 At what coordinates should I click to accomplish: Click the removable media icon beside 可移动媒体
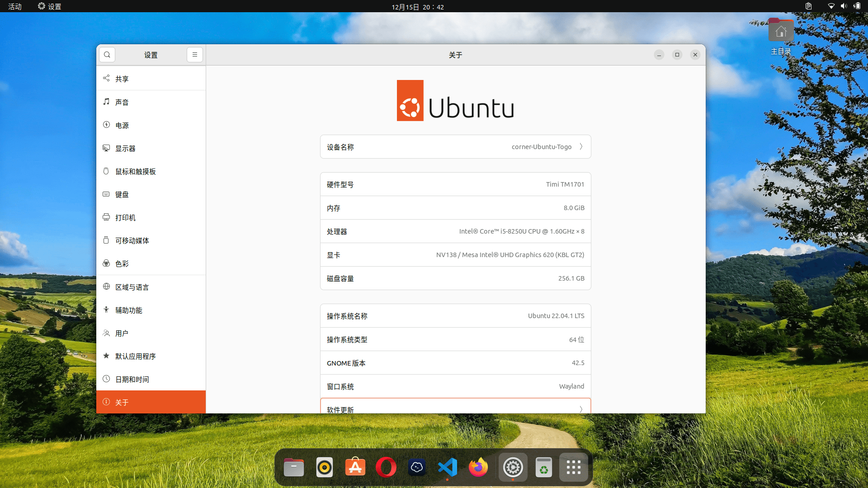[106, 240]
